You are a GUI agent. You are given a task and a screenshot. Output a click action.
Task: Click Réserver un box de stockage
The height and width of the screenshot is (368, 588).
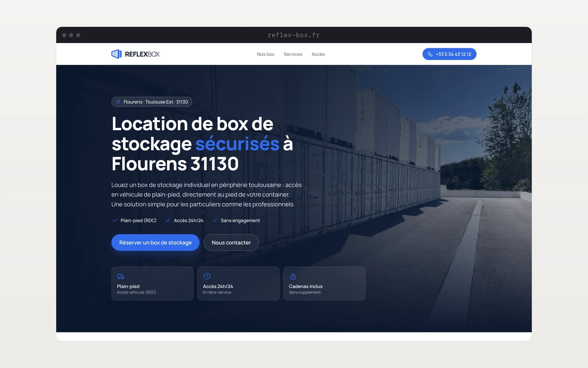pos(155,243)
